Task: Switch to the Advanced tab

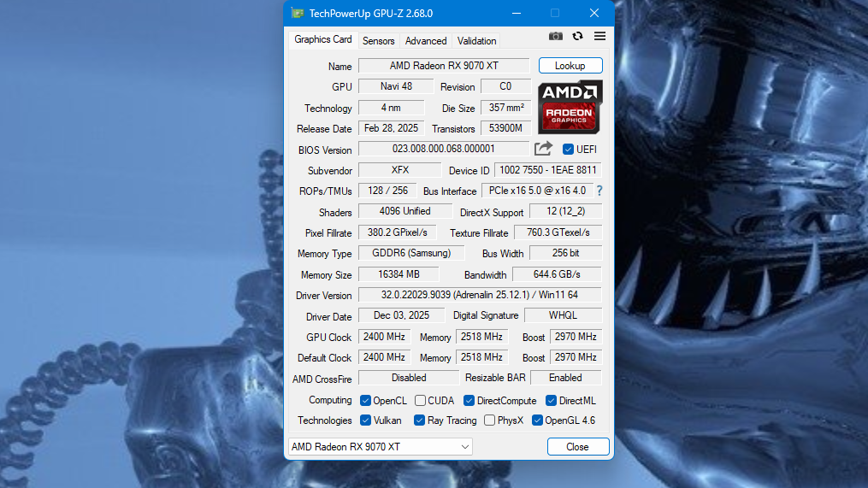Action: click(426, 41)
